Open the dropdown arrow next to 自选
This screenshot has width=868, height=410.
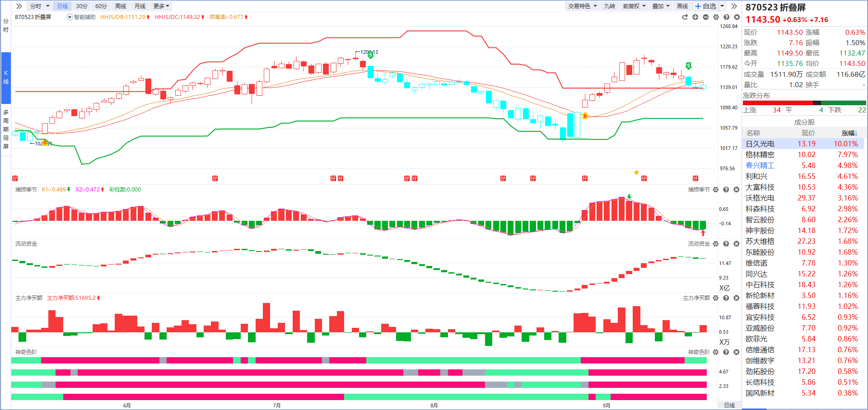[x=722, y=6]
